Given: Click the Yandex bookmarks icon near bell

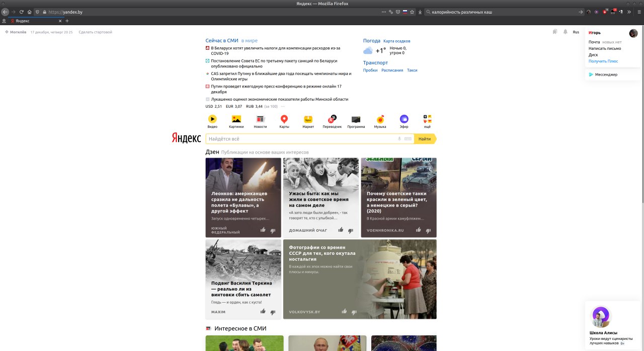Looking at the screenshot, I should point(555,32).
